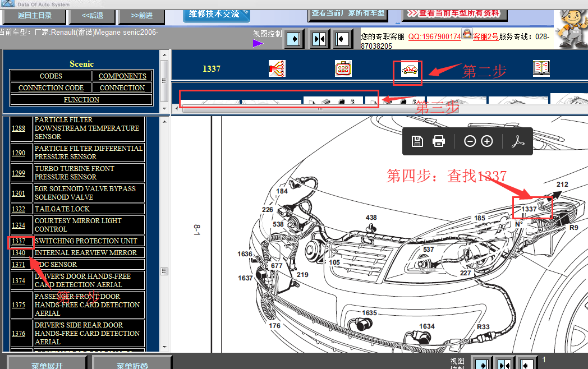This screenshot has height=369, width=588.
Task: Open FUNCTION tab
Action: coord(81,99)
